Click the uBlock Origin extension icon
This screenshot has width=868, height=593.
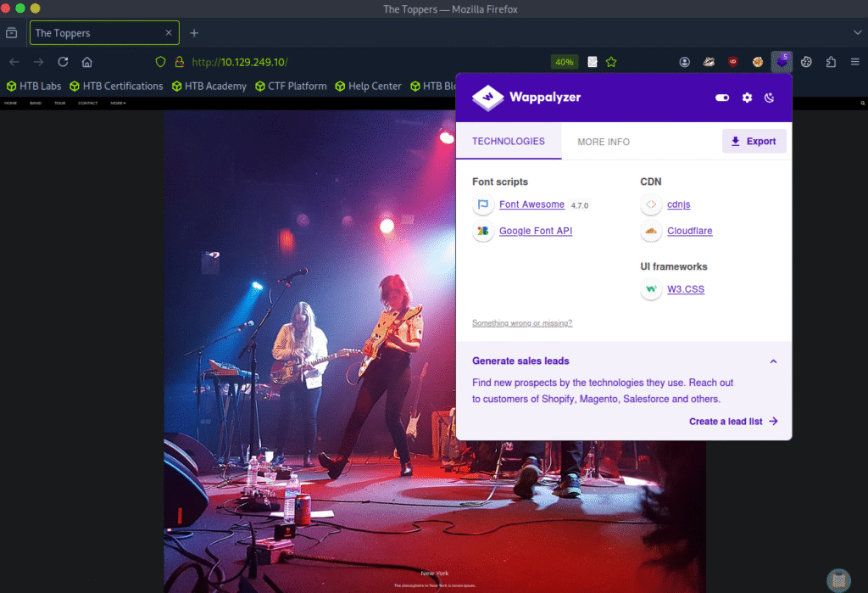click(x=733, y=62)
